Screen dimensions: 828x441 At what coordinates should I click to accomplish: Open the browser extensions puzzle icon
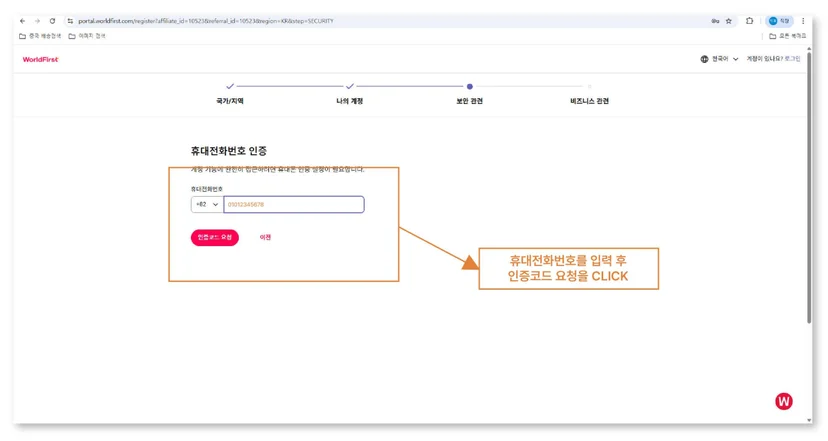(749, 21)
